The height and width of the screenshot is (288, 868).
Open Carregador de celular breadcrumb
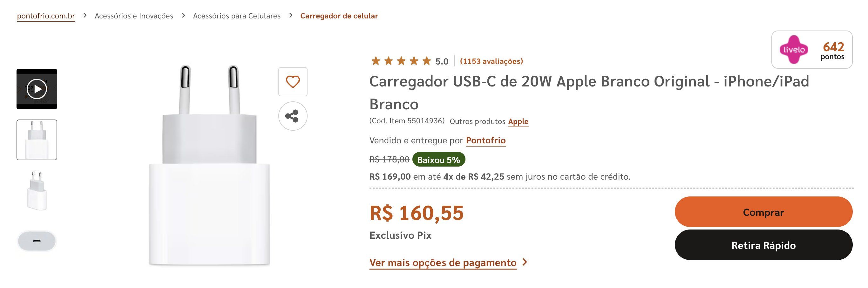(x=339, y=16)
